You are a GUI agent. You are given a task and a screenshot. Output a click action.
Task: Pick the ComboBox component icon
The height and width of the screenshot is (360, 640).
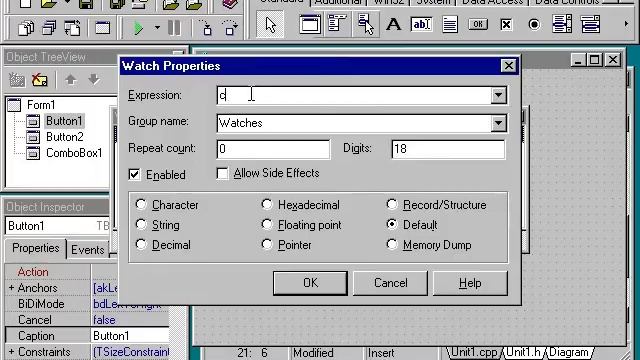590,24
